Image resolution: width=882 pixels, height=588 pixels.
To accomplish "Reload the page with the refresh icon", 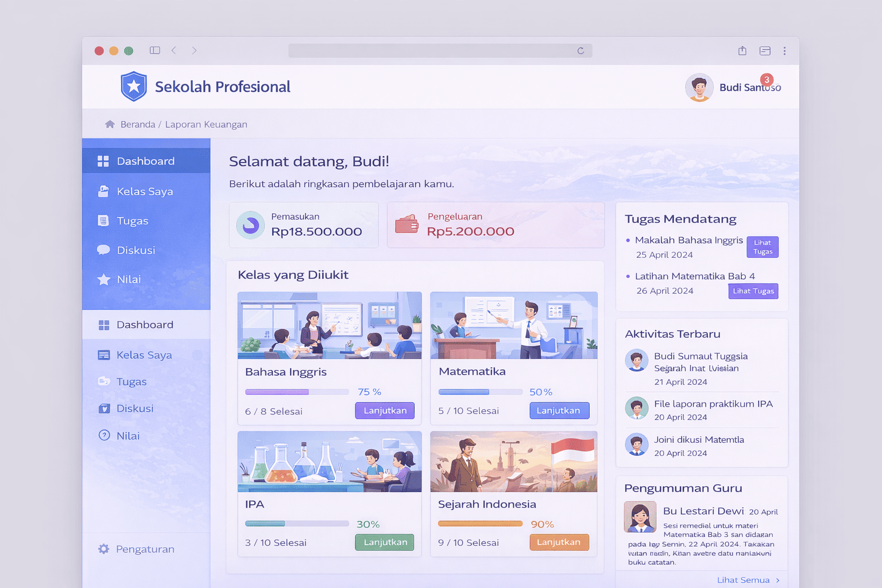I will coord(581,51).
